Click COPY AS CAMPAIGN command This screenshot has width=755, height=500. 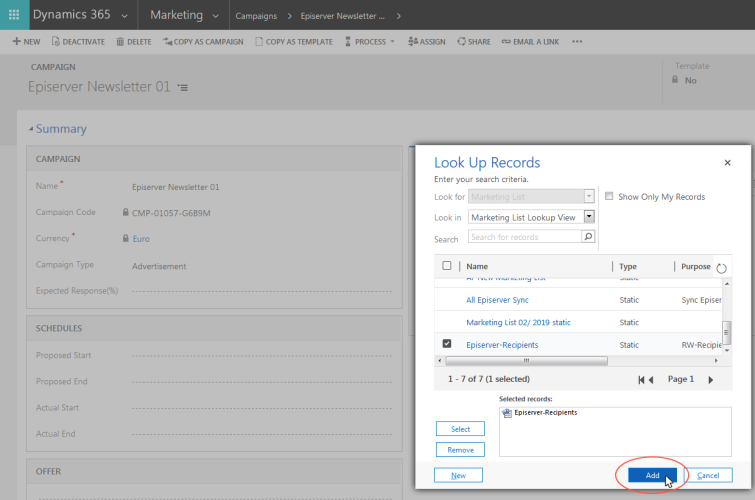click(x=203, y=41)
